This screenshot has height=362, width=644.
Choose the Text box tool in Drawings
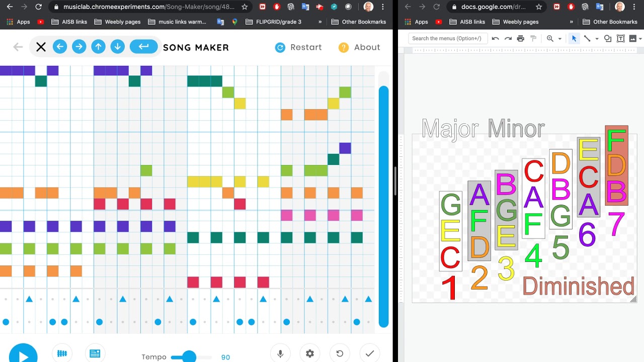pyautogui.click(x=620, y=38)
